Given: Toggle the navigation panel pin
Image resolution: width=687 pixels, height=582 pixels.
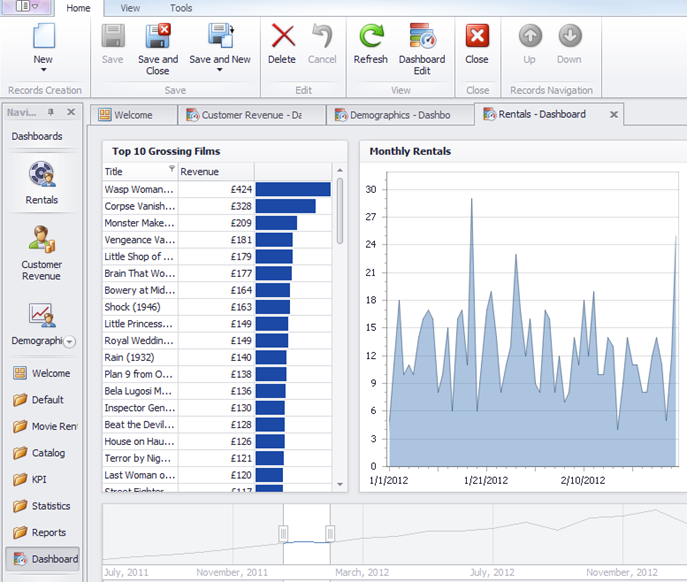Looking at the screenshot, I should tap(52, 112).
